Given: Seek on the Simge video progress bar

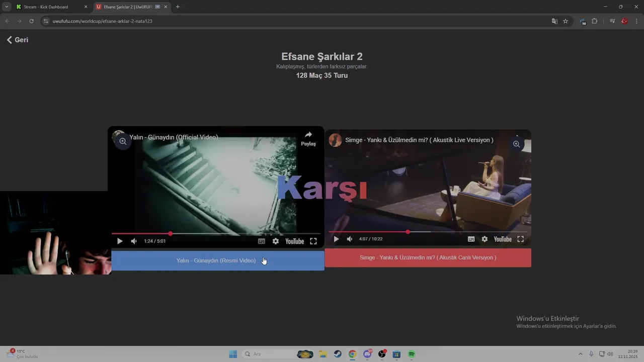Looking at the screenshot, I should [428, 232].
